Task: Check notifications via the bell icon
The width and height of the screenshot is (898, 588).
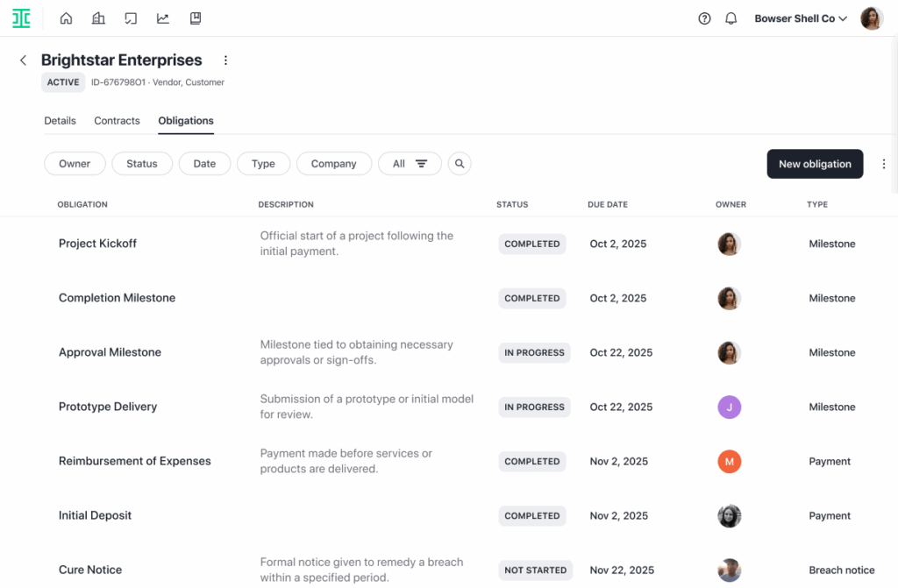Action: pyautogui.click(x=731, y=18)
